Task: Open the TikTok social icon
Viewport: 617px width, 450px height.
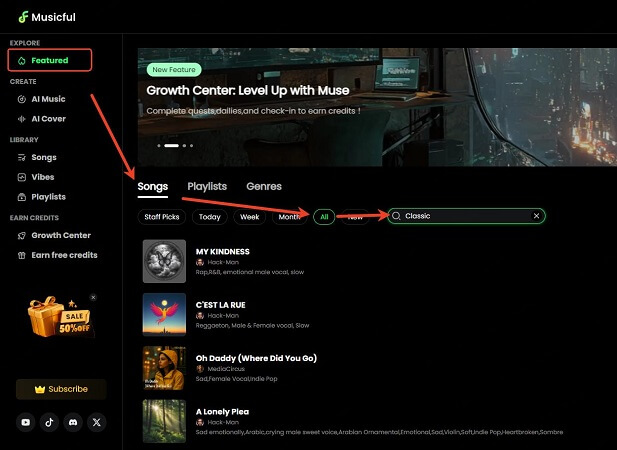Action: coord(50,423)
